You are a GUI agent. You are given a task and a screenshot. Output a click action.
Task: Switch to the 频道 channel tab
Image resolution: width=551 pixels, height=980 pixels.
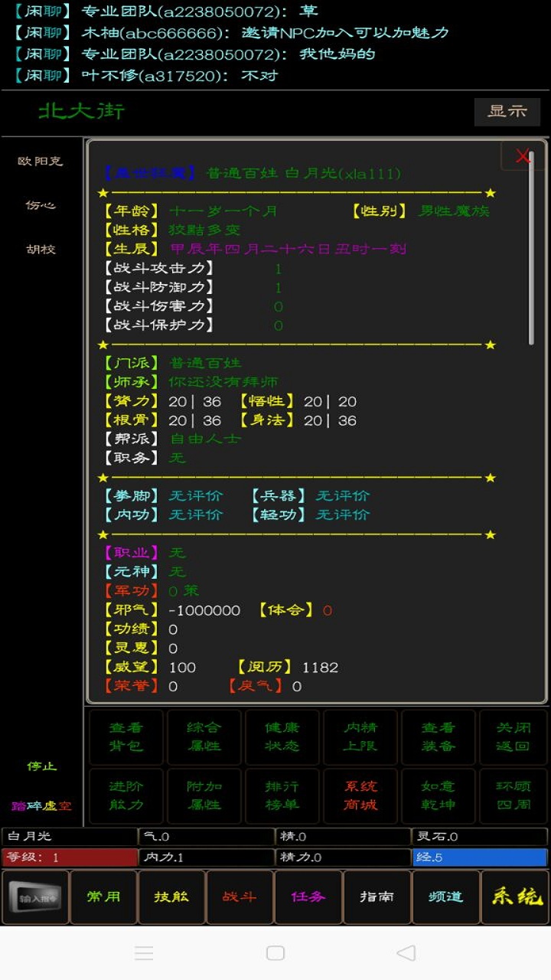(445, 897)
